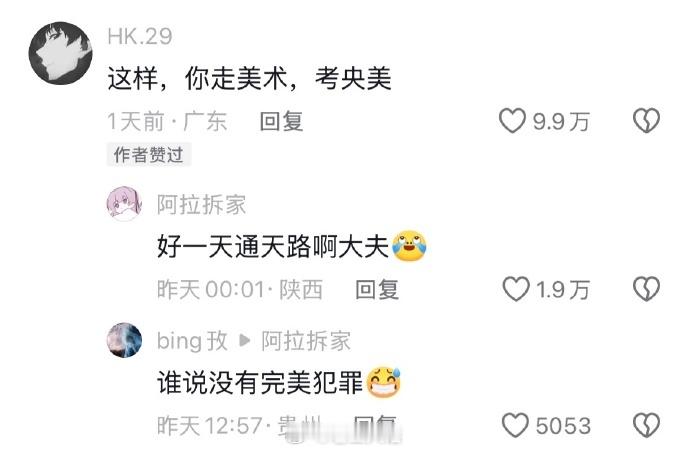690x452 pixels.
Task: Tap the 9.9万 like count
Action: [x=561, y=121]
